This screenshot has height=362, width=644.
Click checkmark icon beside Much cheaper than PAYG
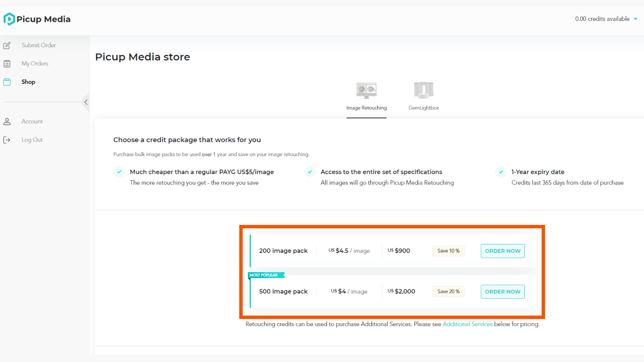[119, 172]
